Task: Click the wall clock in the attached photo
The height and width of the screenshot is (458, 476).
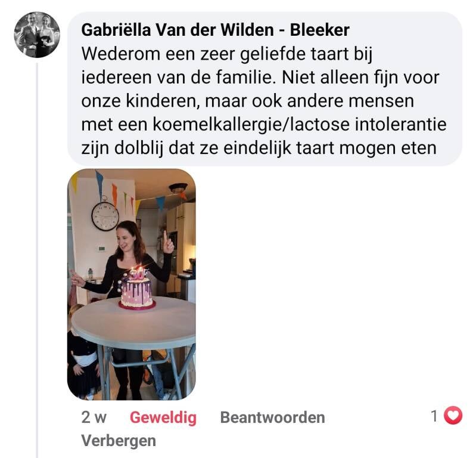Action: pyautogui.click(x=105, y=215)
